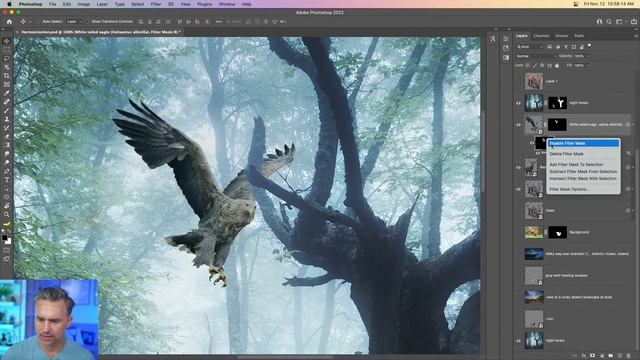Toggle the layer filter on/off switch
This screenshot has width=640, height=360.
589,46
